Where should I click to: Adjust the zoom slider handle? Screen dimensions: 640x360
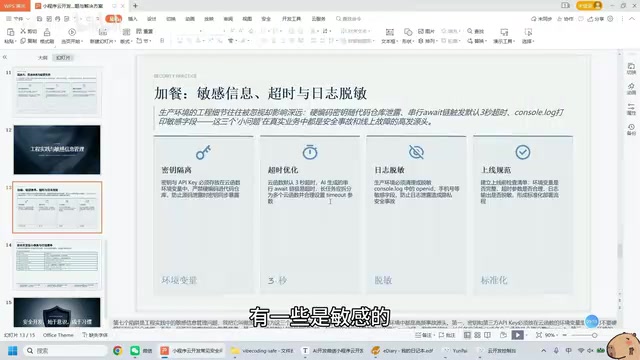pos(594,335)
